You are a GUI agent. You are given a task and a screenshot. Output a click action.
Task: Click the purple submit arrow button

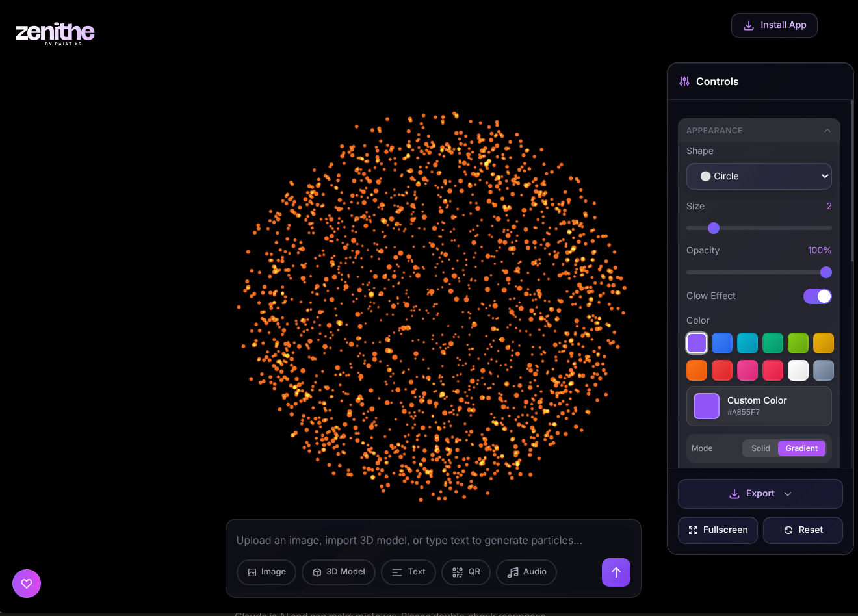(x=616, y=572)
